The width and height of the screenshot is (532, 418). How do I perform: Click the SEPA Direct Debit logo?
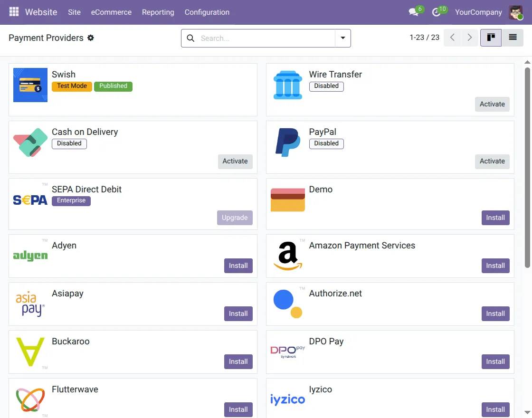point(30,200)
